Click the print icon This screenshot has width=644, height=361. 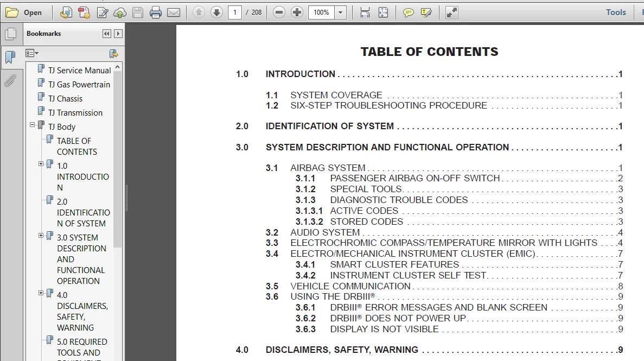(x=156, y=12)
